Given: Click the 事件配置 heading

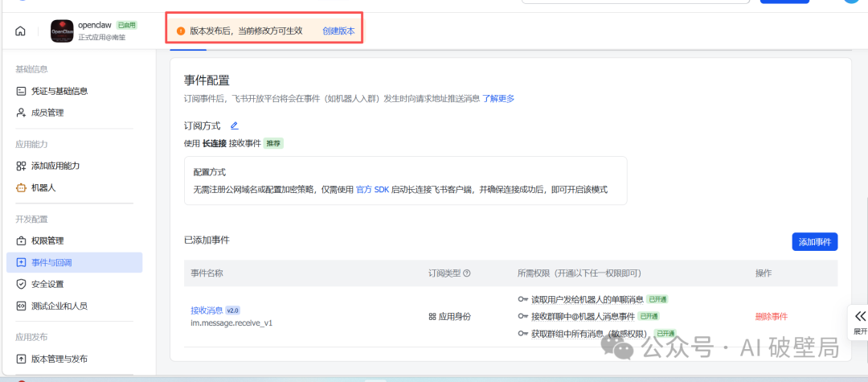Looking at the screenshot, I should 207,80.
